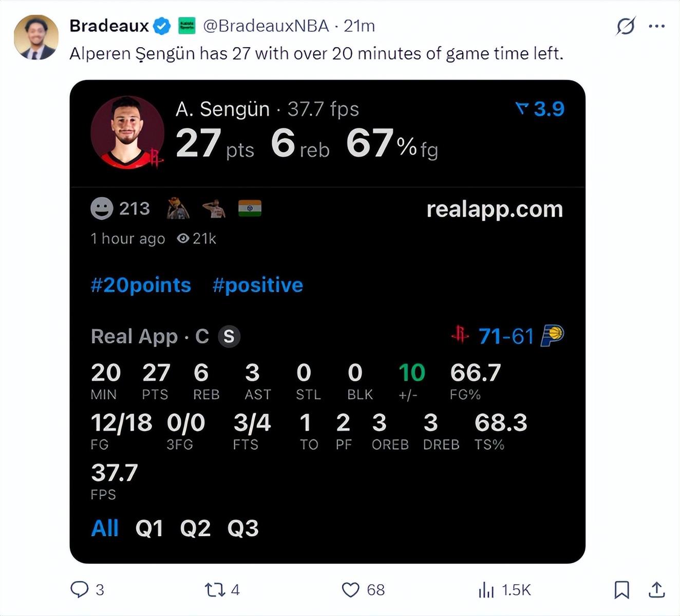
Task: Repost this tweet with retweet icon
Action: (215, 589)
